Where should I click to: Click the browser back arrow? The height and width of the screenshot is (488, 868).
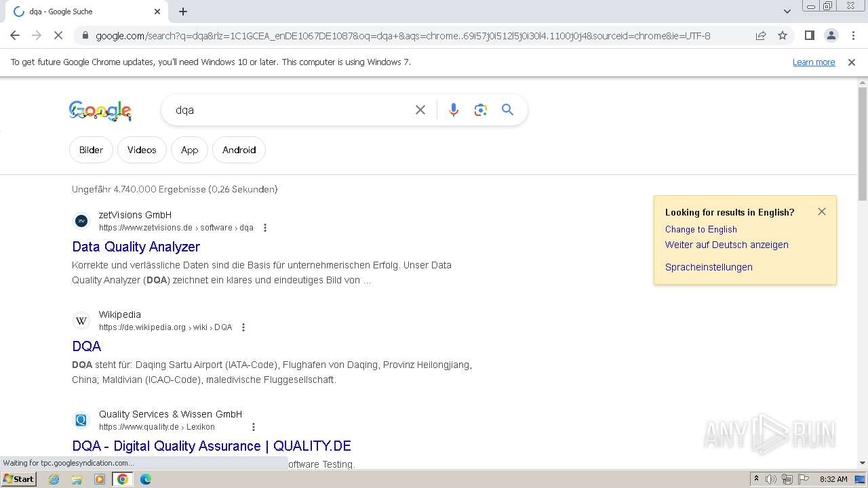point(15,35)
